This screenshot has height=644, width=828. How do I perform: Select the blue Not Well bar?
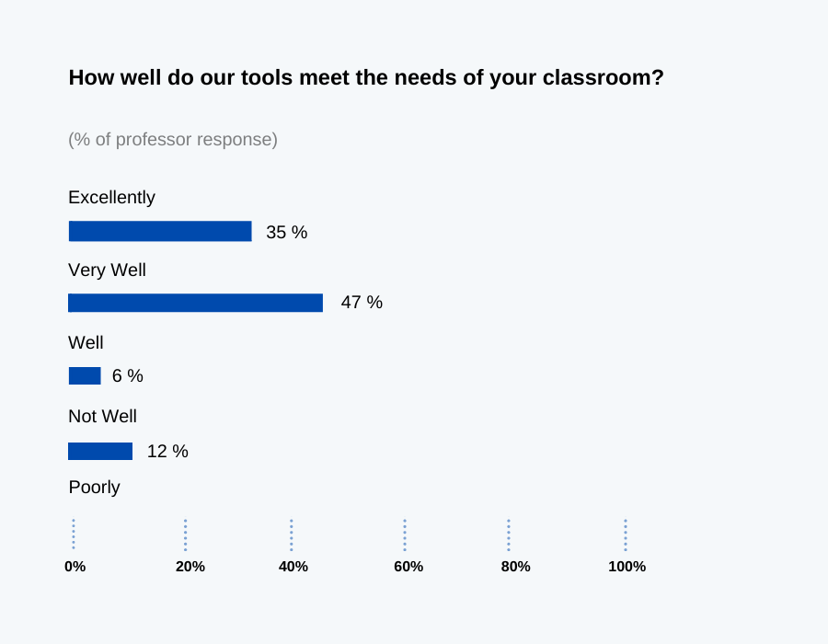(100, 452)
